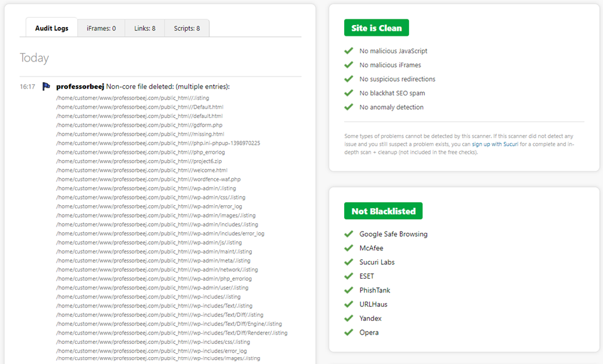Screen dimensions: 603x364
Task: Click checkmark beside McAfee blacklist status
Action: click(349, 248)
